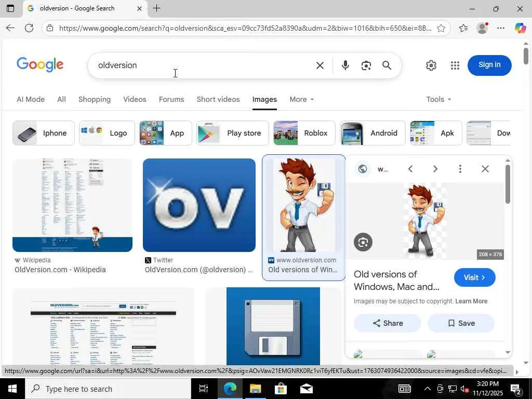Switch to Forums tab

coord(171,99)
